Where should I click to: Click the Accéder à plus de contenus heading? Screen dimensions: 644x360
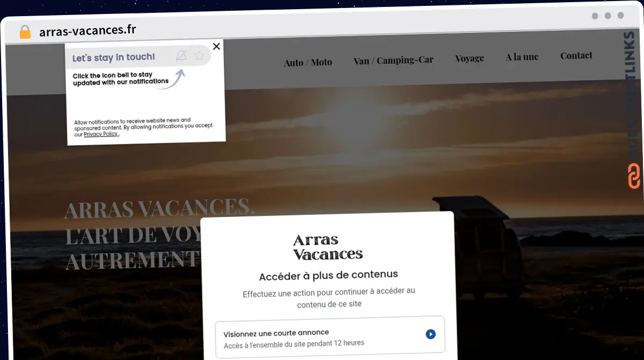328,276
